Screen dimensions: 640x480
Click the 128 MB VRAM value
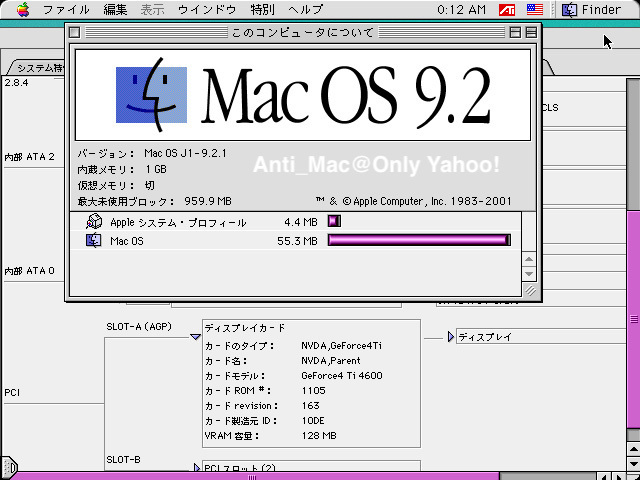coord(319,436)
